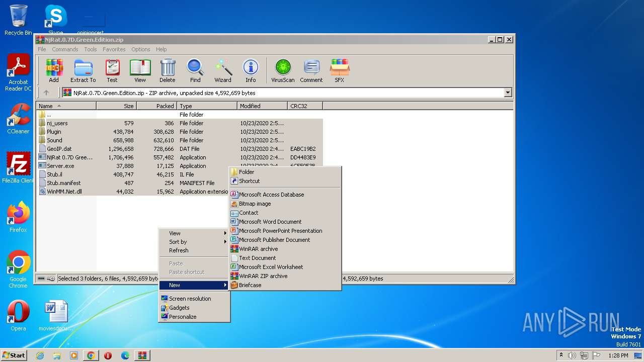This screenshot has height=362, width=644.
Task: Launch Google Chrome from the desktop
Action: [x=18, y=270]
